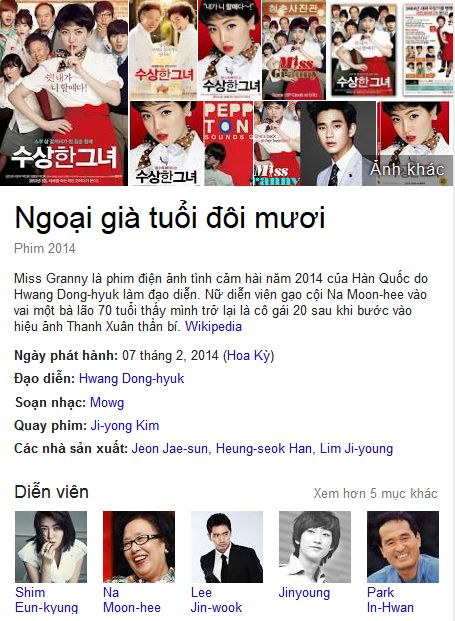Viewport: 455px width, 621px height.
Task: Open producer Lim Ji-young link
Action: point(356,449)
